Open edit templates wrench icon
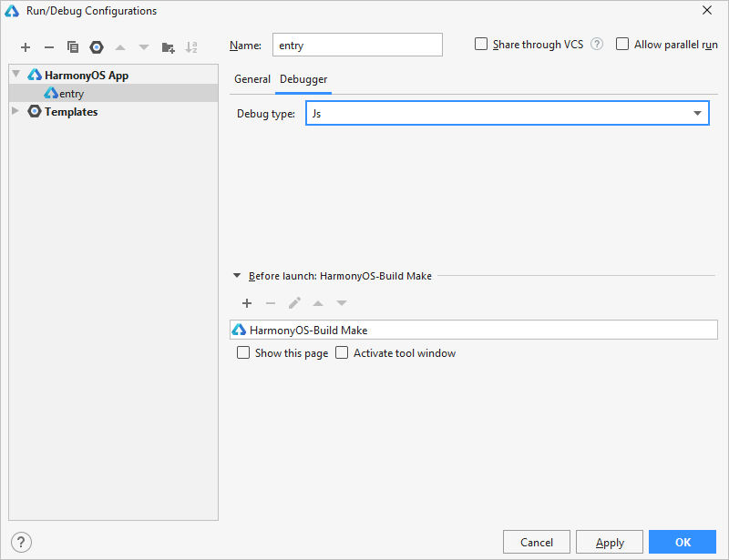 pyautogui.click(x=97, y=47)
